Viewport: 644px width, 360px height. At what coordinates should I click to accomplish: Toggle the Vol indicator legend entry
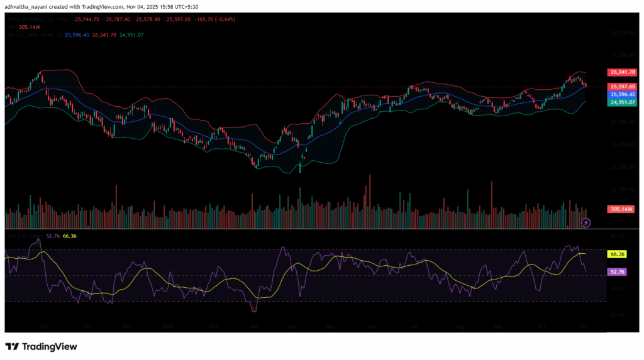click(x=11, y=26)
